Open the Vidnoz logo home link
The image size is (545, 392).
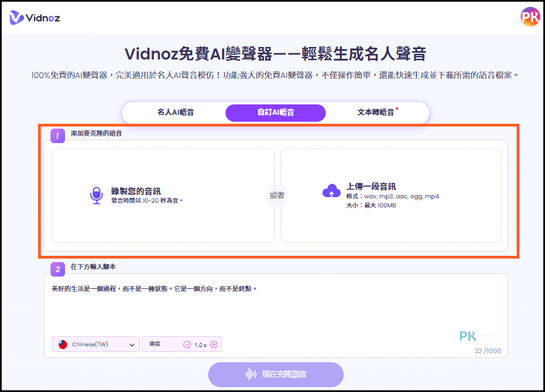(35, 18)
